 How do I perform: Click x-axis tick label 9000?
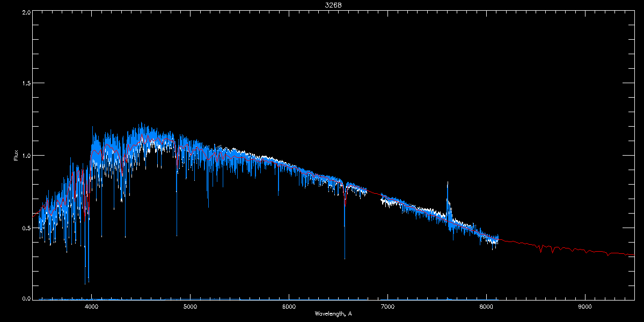click(x=585, y=307)
